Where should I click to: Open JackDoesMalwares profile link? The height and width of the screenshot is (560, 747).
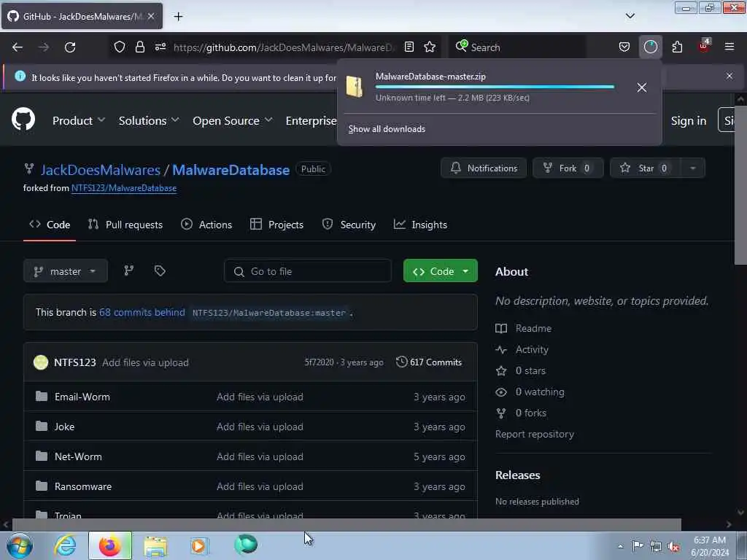point(101,170)
